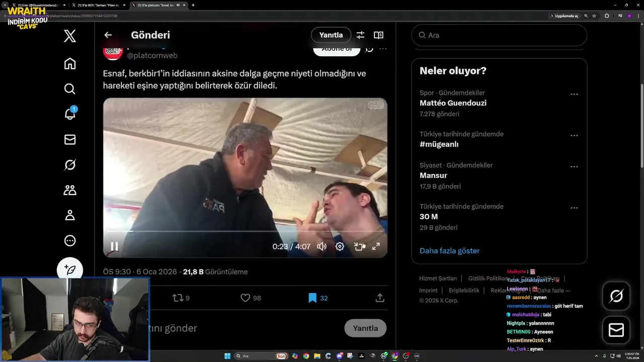Open the floating Grok button

tap(616, 296)
